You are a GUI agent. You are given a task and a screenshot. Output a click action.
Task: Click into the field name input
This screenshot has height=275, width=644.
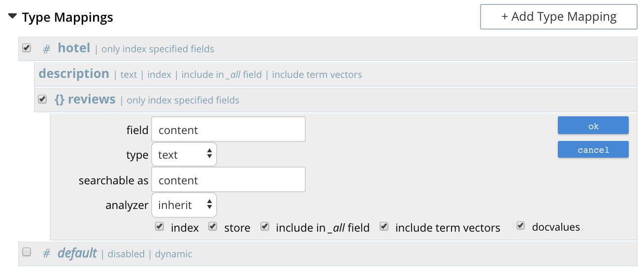(228, 130)
